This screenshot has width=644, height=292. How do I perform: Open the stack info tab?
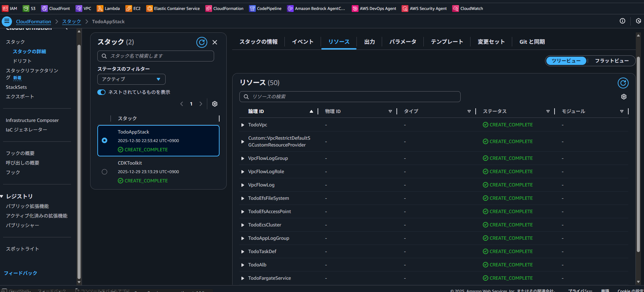258,42
